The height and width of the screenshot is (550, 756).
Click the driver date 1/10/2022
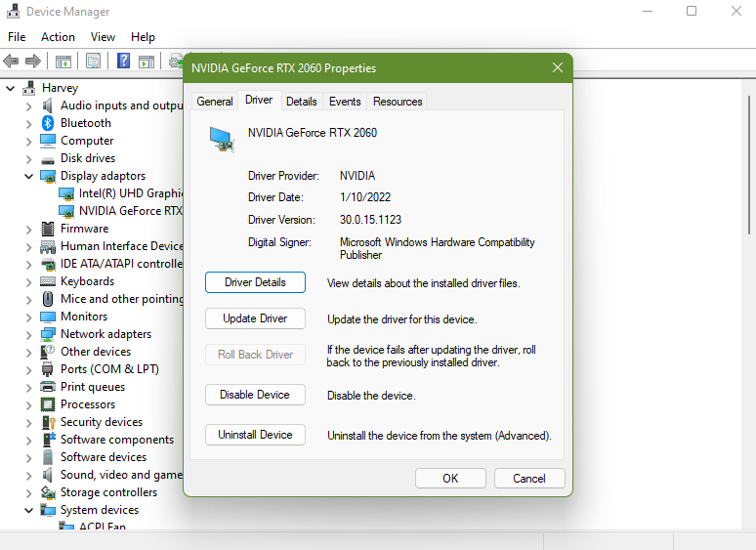[365, 197]
